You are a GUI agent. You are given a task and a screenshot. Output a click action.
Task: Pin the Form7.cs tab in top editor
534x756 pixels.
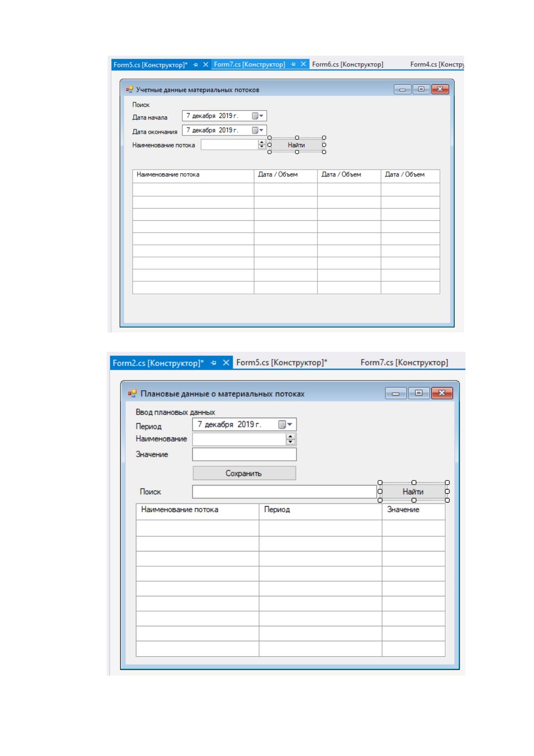293,64
